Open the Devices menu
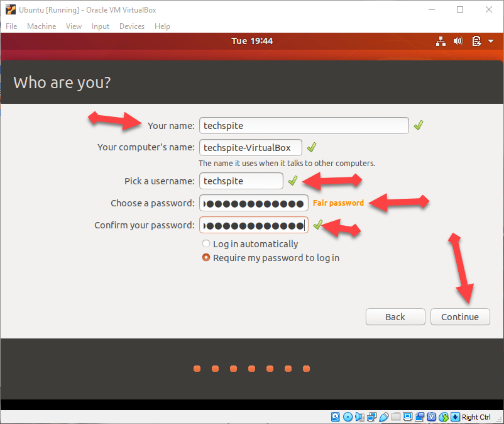 [x=131, y=26]
